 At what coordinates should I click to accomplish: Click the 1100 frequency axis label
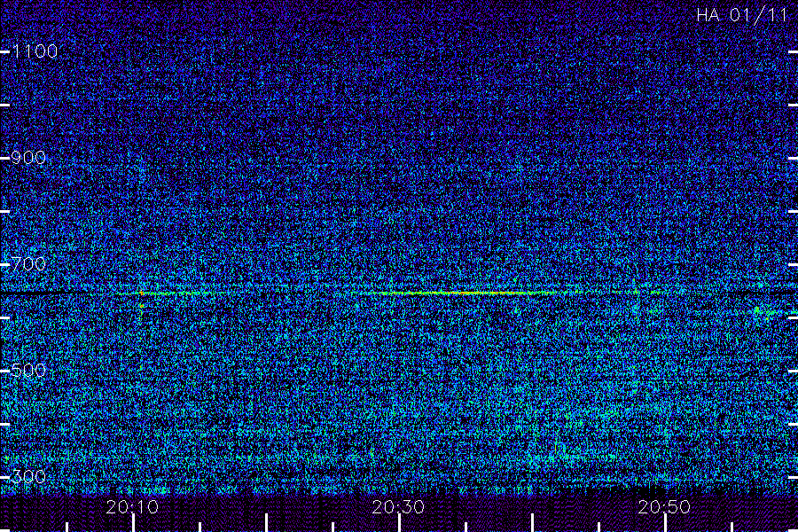click(x=35, y=51)
